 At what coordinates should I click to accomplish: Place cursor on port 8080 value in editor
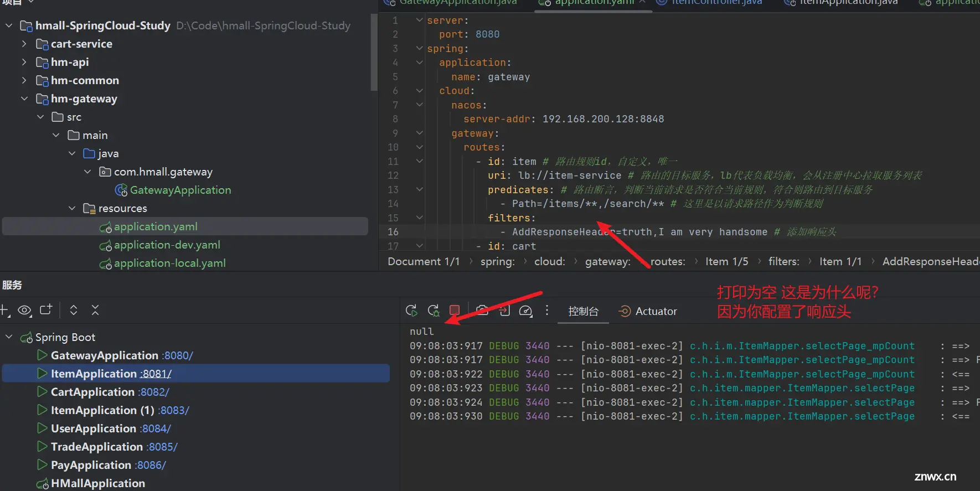[487, 34]
